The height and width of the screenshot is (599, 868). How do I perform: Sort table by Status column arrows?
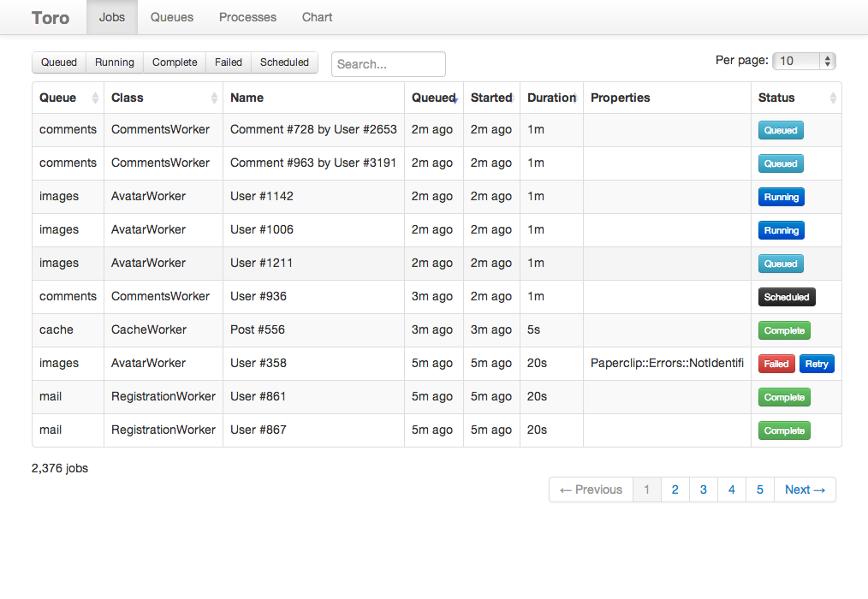tap(833, 98)
